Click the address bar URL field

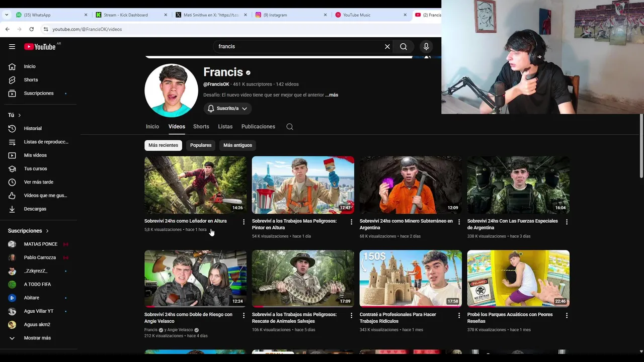(242, 29)
